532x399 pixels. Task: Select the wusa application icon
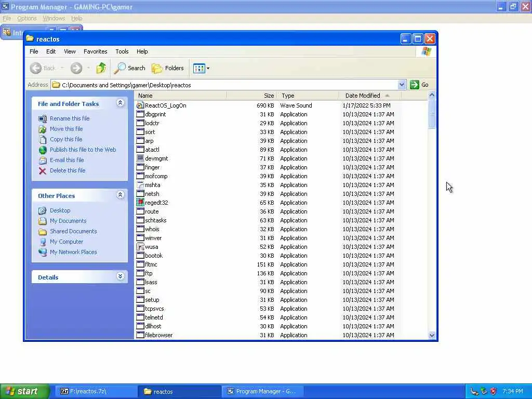tap(140, 247)
